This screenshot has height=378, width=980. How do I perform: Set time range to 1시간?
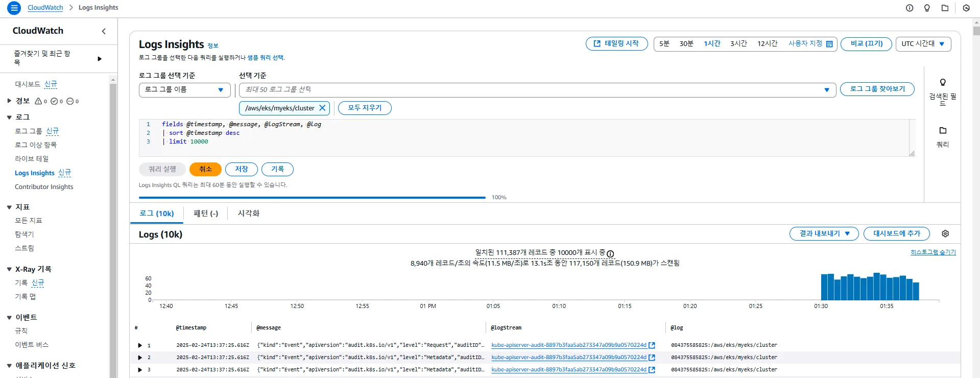tap(712, 44)
